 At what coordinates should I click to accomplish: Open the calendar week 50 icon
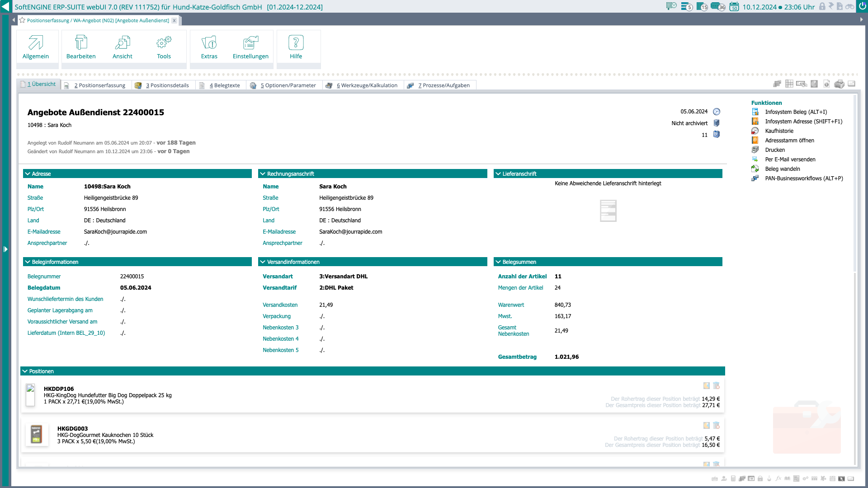pyautogui.click(x=734, y=7)
